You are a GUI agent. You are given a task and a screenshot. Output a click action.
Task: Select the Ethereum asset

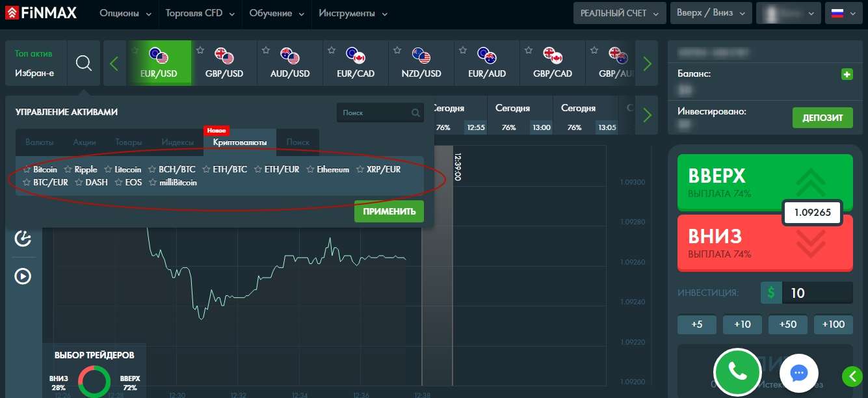pos(333,169)
